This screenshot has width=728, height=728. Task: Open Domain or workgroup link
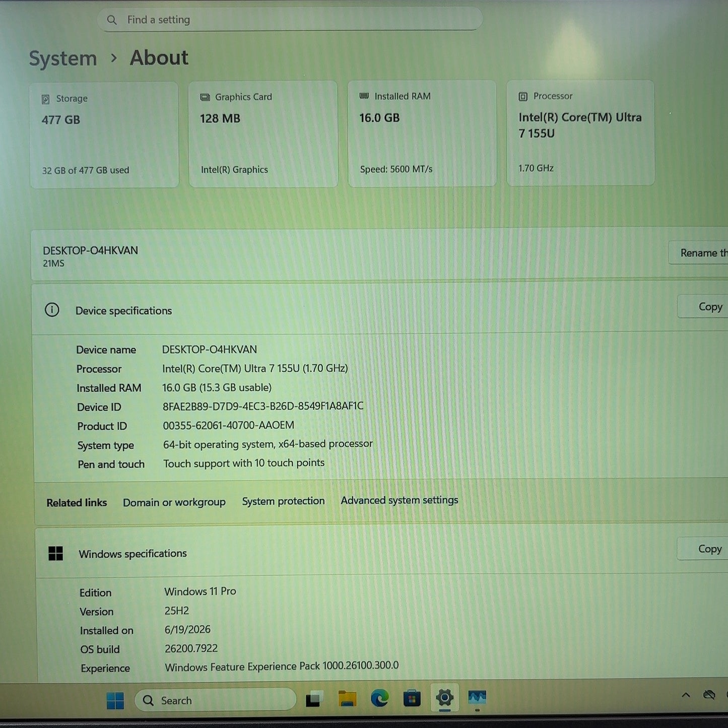coord(174,502)
